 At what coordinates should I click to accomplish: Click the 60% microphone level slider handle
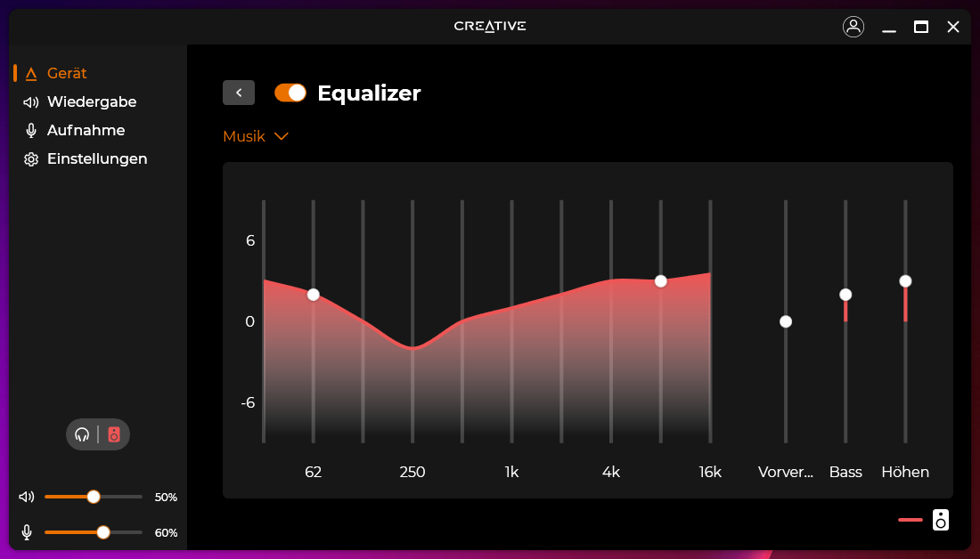point(103,532)
